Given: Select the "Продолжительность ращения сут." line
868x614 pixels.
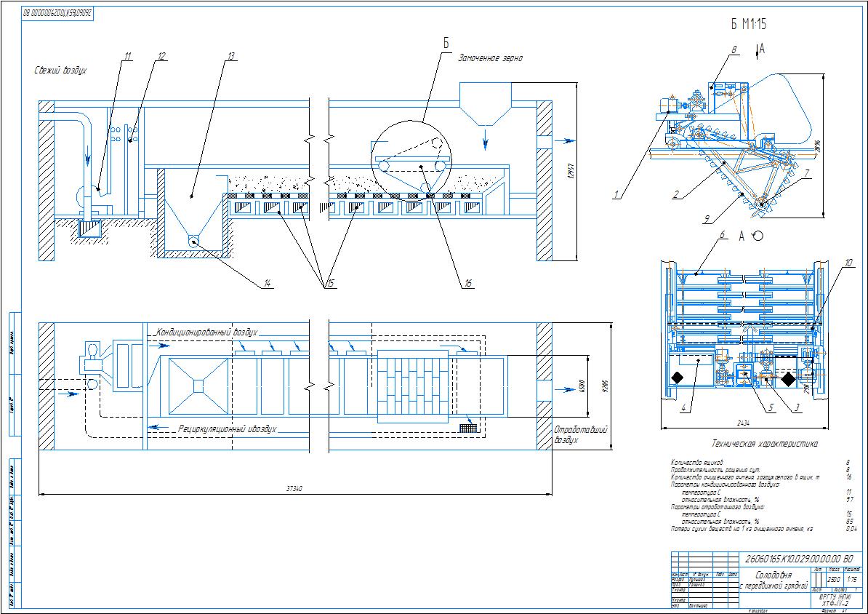Looking at the screenshot, I should [715, 469].
